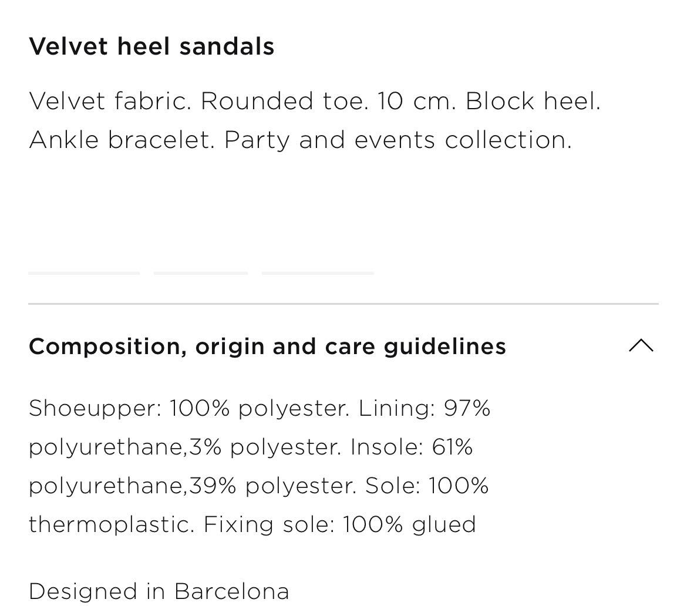Click the 'Composition, origin and care guidelines' header

(x=267, y=346)
